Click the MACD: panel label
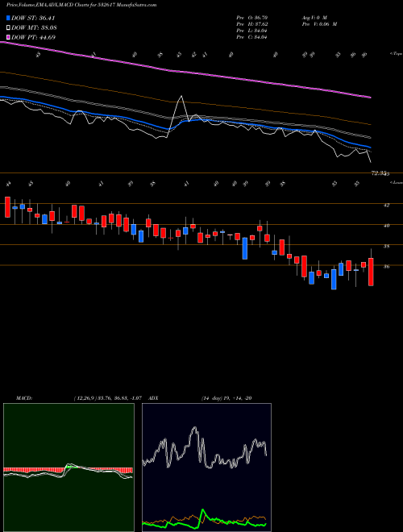The height and width of the screenshot is (532, 403). [23, 398]
